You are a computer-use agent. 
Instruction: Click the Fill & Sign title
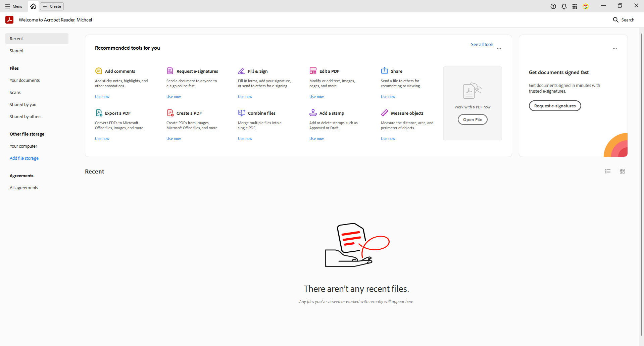[x=258, y=71]
